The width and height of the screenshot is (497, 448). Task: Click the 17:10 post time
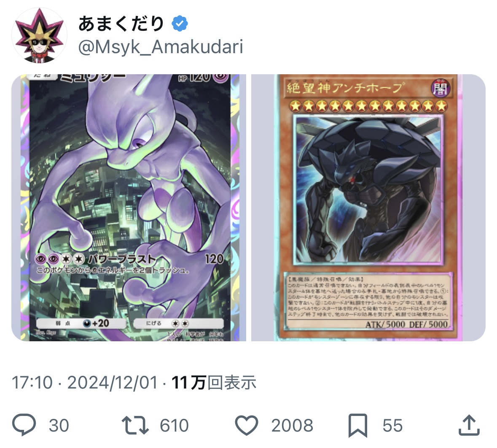point(32,382)
